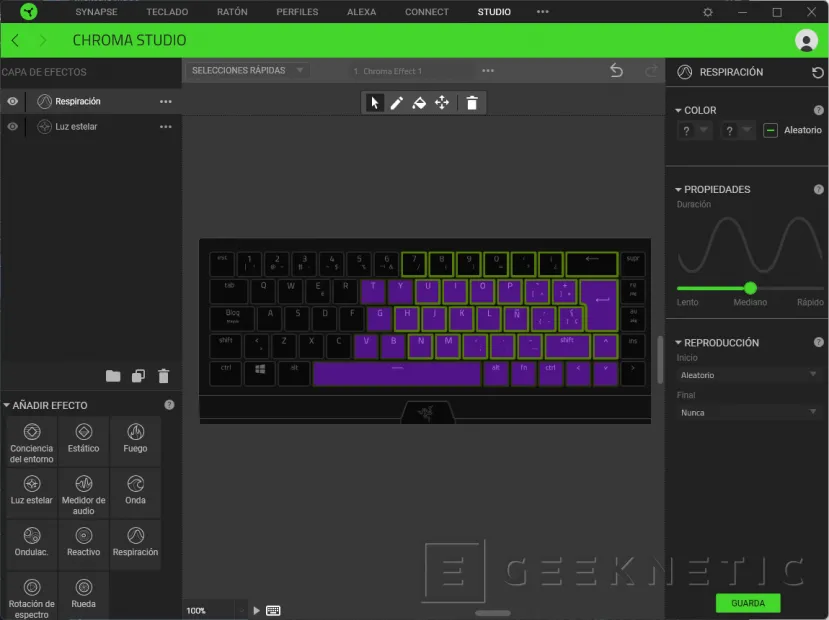Image resolution: width=829 pixels, height=620 pixels.
Task: Open the second color picker dropdown
Action: point(738,130)
